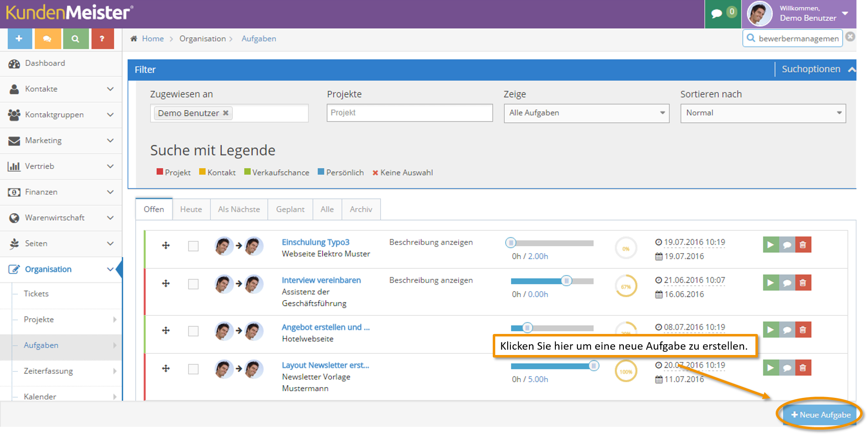The image size is (868, 435).
Task: Open comments for Angebot erstellen task
Action: (x=787, y=330)
